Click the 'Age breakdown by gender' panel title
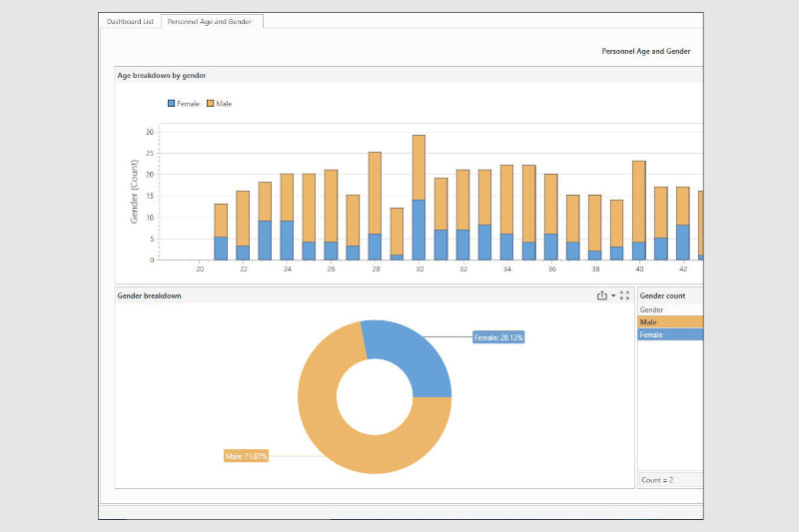Viewport: 799px width, 532px height. click(x=162, y=75)
